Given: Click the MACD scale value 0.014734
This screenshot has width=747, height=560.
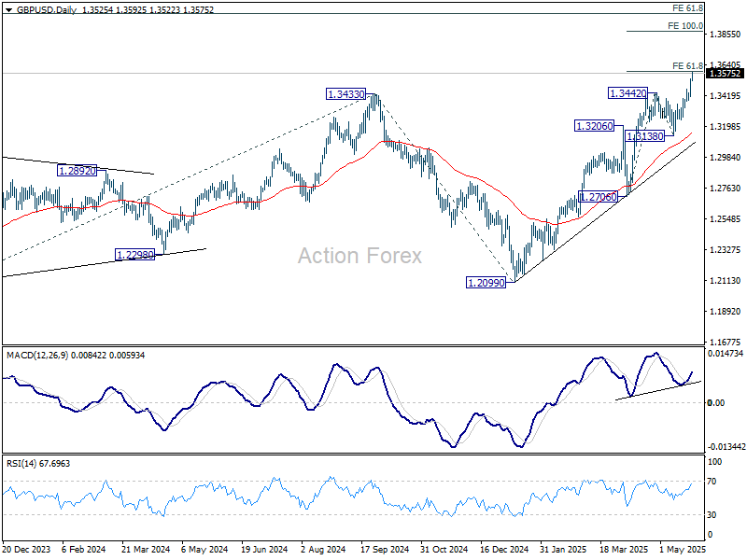Looking at the screenshot, I should [726, 354].
